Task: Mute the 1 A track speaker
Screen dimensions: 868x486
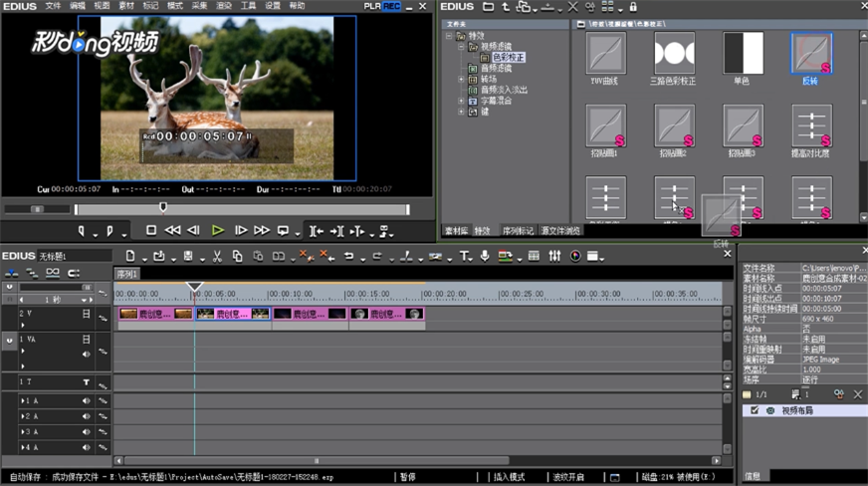Action: [x=87, y=400]
